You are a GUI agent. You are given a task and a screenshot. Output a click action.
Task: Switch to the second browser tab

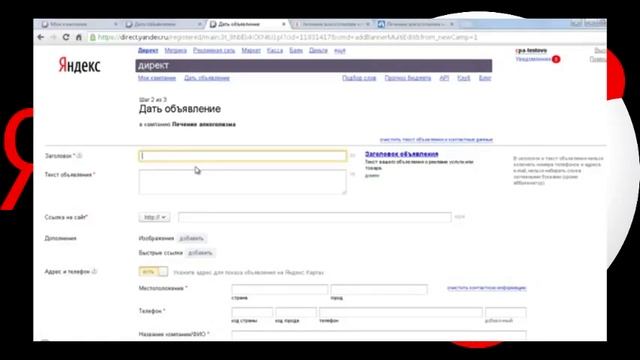pyautogui.click(x=163, y=24)
